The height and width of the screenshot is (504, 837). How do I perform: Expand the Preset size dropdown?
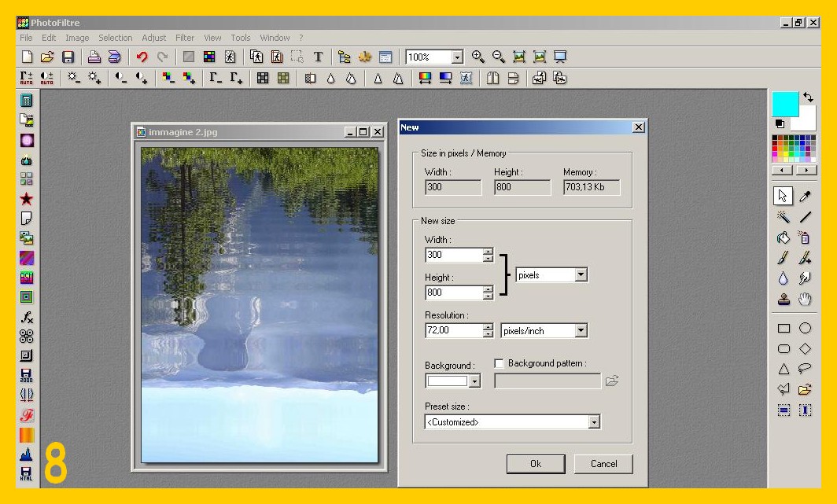(x=594, y=422)
